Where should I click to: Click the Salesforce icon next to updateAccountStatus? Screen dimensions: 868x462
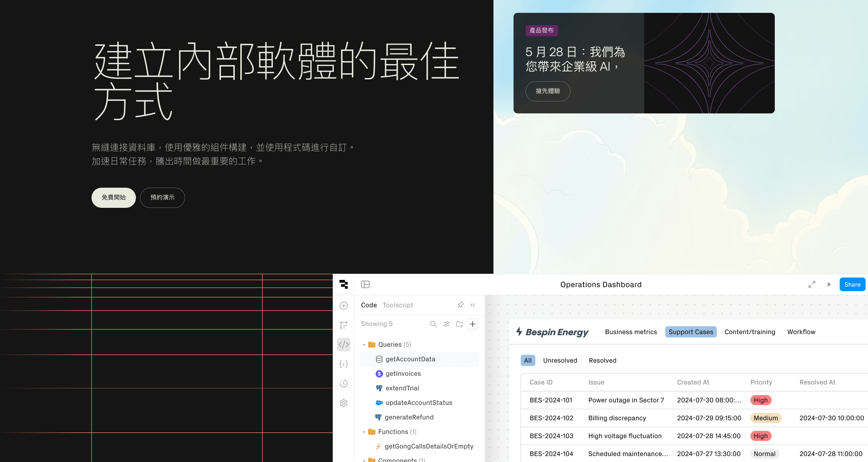pos(379,403)
